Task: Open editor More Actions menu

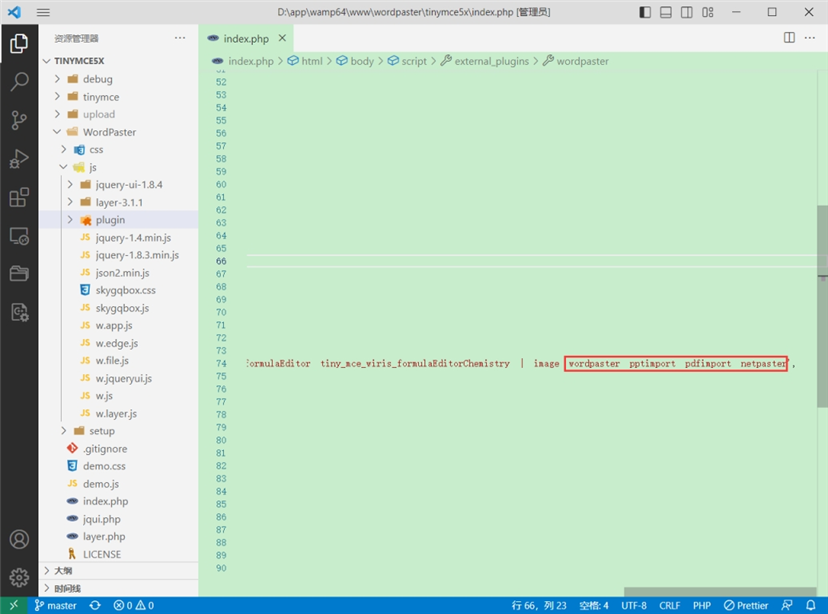Action: click(810, 37)
